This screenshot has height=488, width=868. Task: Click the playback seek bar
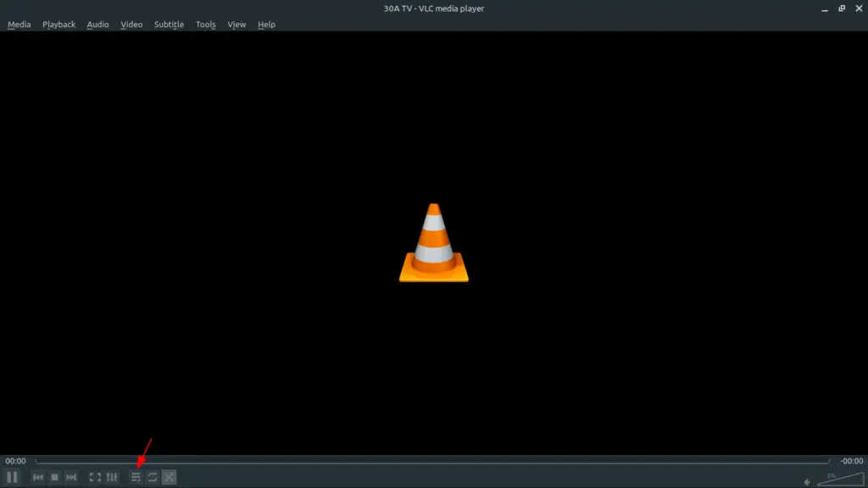(432, 461)
